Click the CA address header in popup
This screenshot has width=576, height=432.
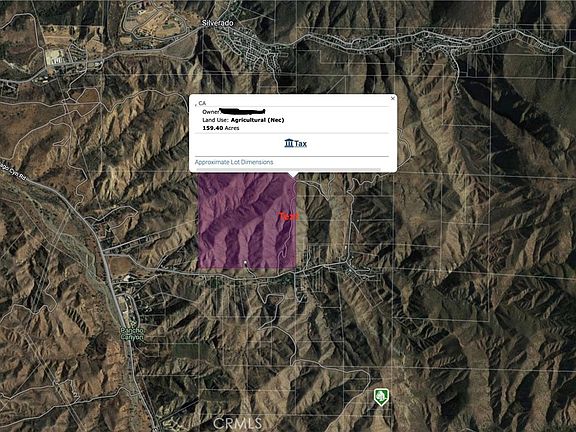(x=201, y=103)
